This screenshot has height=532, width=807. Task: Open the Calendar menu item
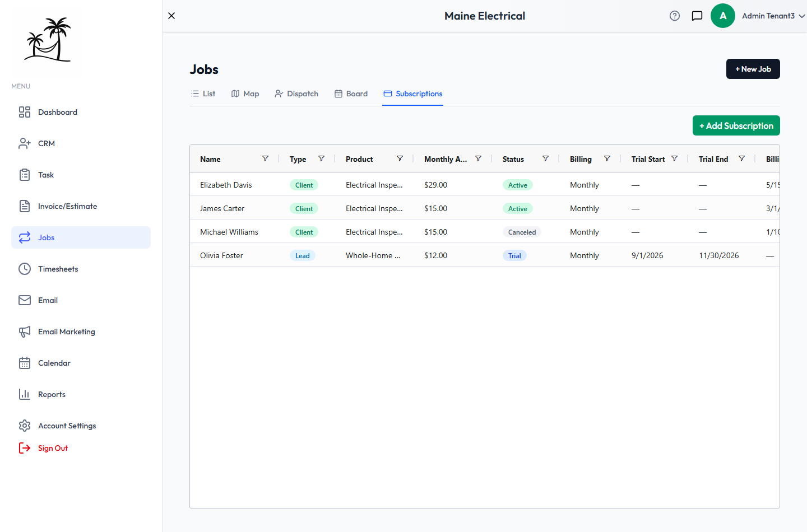[81, 363]
